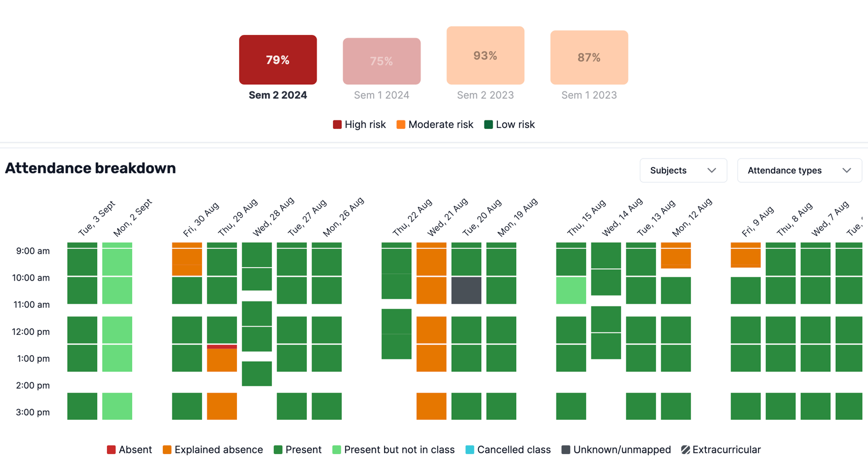
Task: Click the Extracurricular hatched legend icon
Action: (685, 450)
